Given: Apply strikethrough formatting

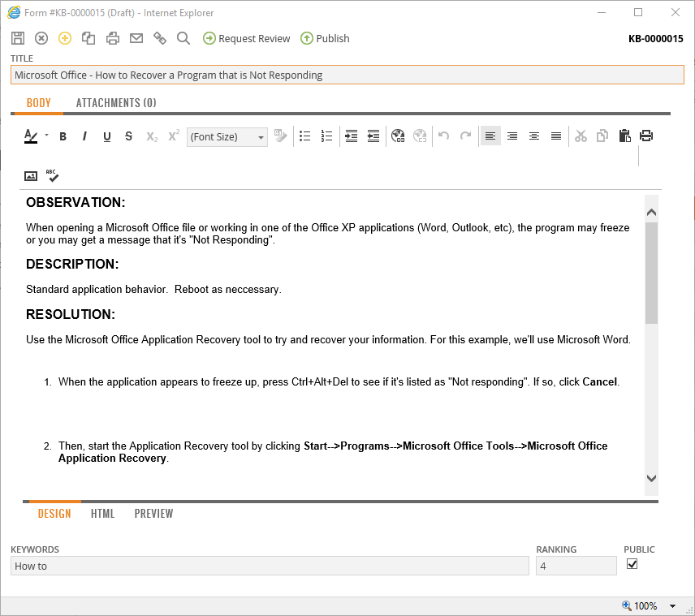Looking at the screenshot, I should [x=128, y=136].
